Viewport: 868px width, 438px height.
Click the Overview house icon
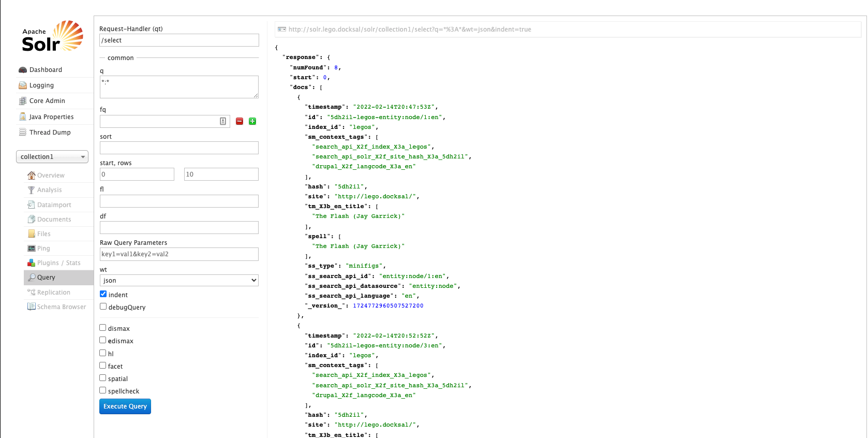point(32,176)
